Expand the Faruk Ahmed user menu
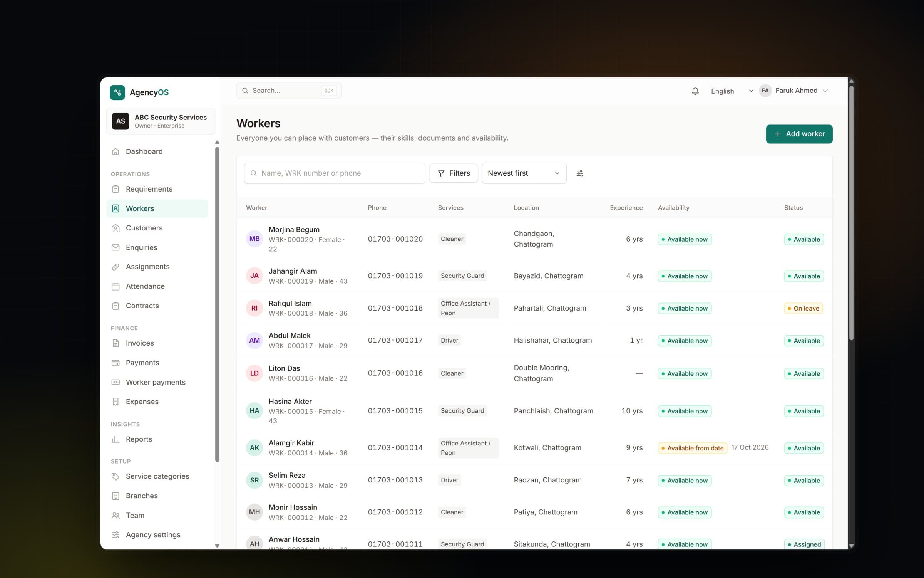This screenshot has height=578, width=924. pos(793,91)
